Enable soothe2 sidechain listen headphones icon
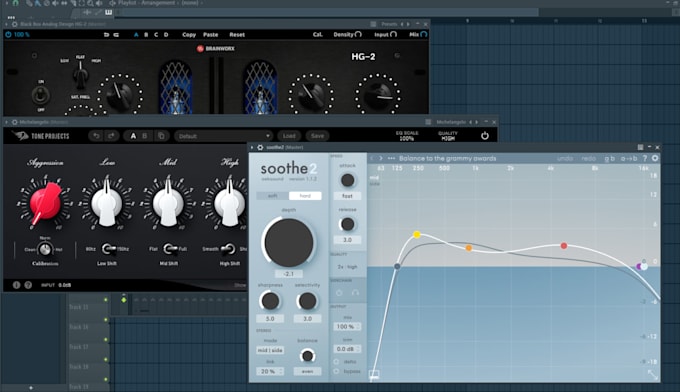680x392 pixels. tap(355, 293)
